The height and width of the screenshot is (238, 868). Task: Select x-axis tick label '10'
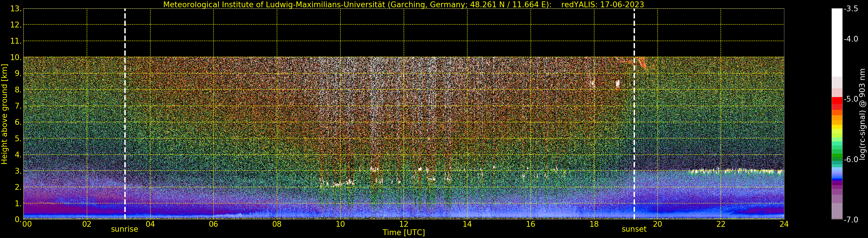click(340, 224)
